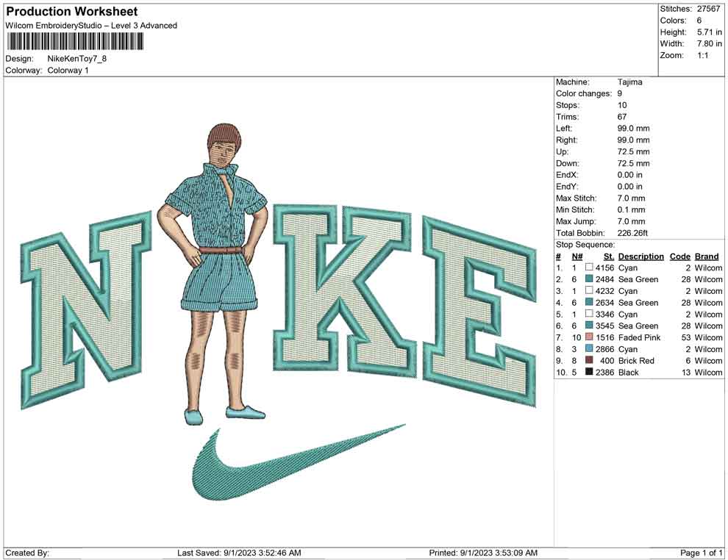
Task: Click the "Last Saved: 9/1/2023 3:52:46 AM" footer
Action: pos(239,553)
